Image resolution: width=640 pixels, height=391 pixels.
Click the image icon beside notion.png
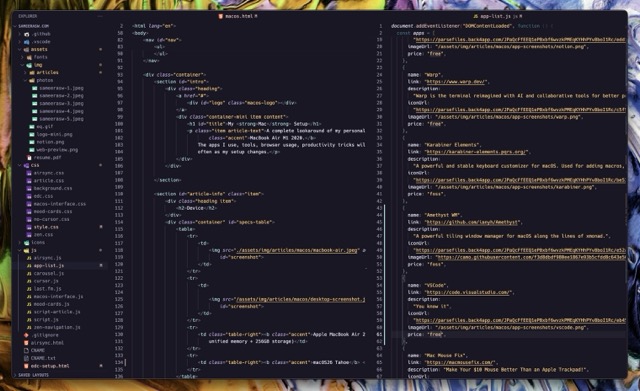click(32, 142)
